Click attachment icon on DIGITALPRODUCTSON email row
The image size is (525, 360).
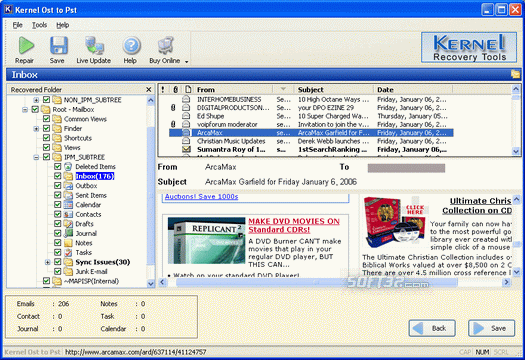(x=173, y=107)
